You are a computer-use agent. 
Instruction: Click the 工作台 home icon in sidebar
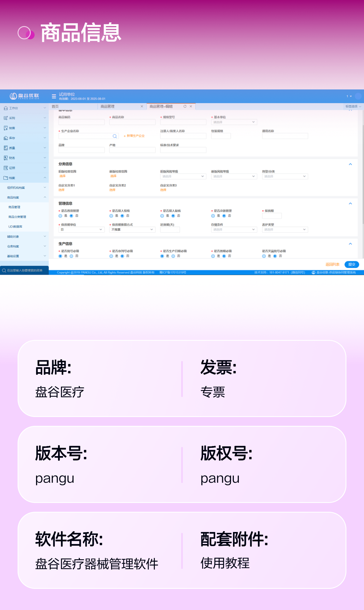pyautogui.click(x=6, y=108)
